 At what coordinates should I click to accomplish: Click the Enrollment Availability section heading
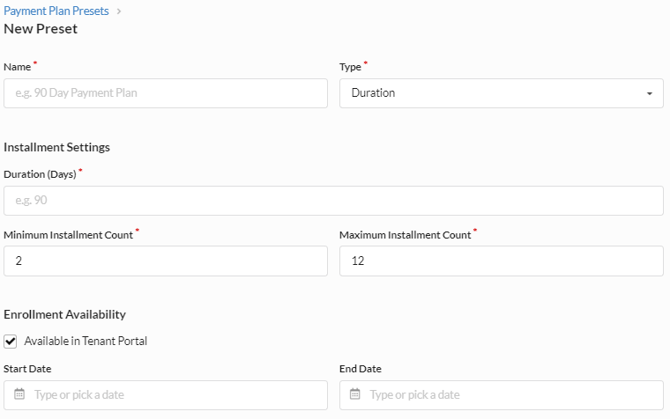click(x=64, y=314)
